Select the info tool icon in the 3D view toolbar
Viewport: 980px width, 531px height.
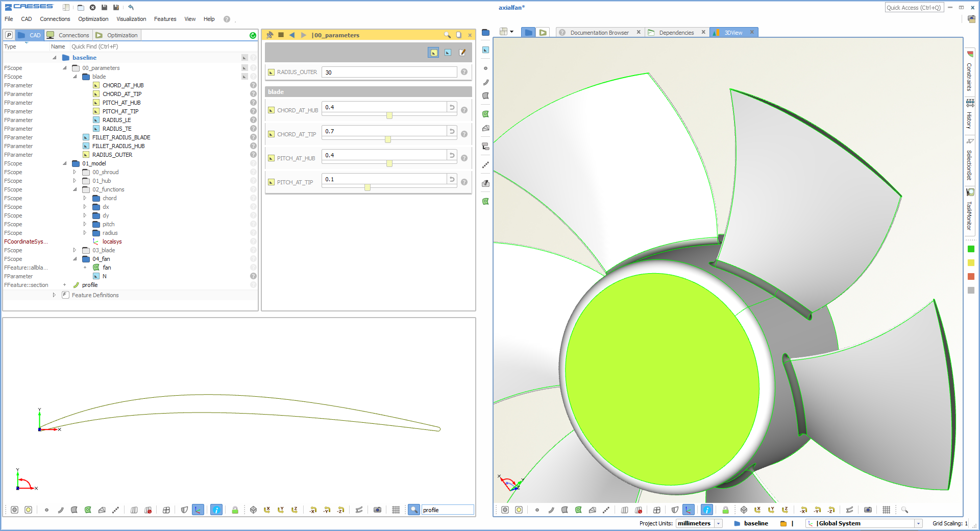707,510
